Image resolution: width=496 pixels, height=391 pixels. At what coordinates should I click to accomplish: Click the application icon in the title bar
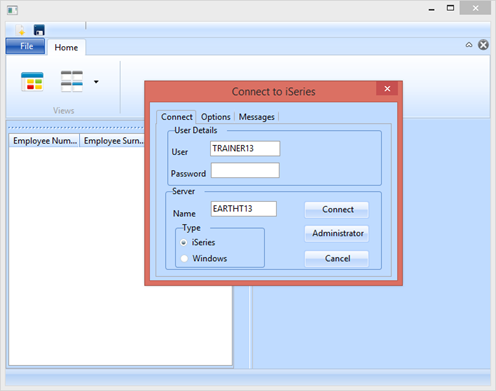(12, 10)
